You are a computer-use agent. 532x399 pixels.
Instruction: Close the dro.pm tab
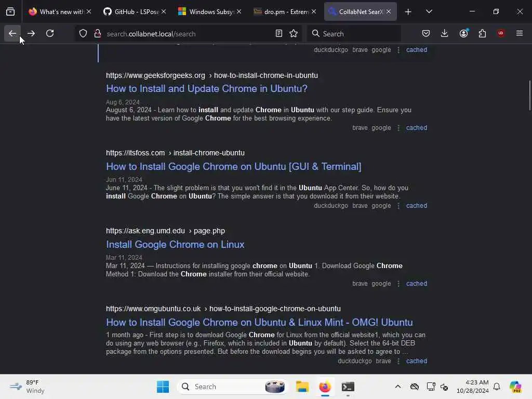(314, 12)
